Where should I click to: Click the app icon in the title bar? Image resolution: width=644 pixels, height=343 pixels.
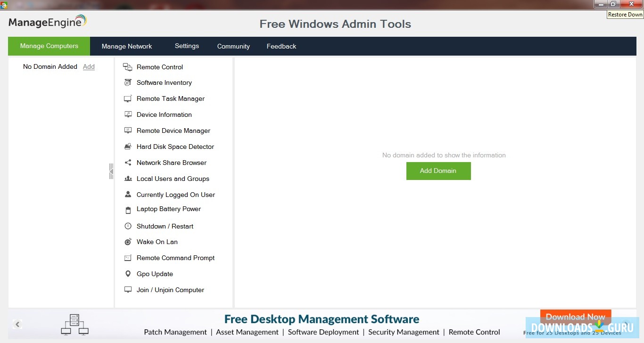tap(3, 5)
